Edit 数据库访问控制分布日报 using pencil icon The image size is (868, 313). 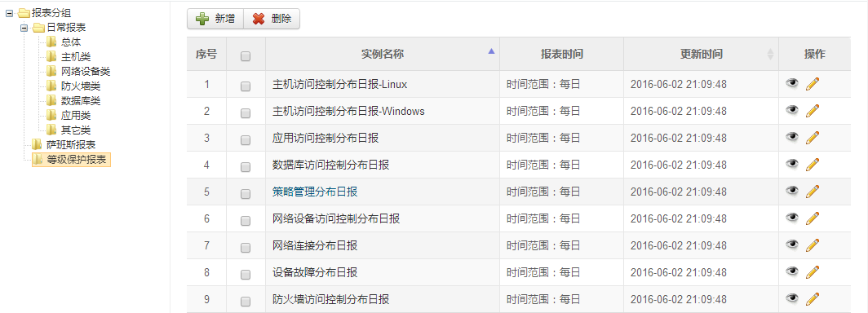(812, 164)
